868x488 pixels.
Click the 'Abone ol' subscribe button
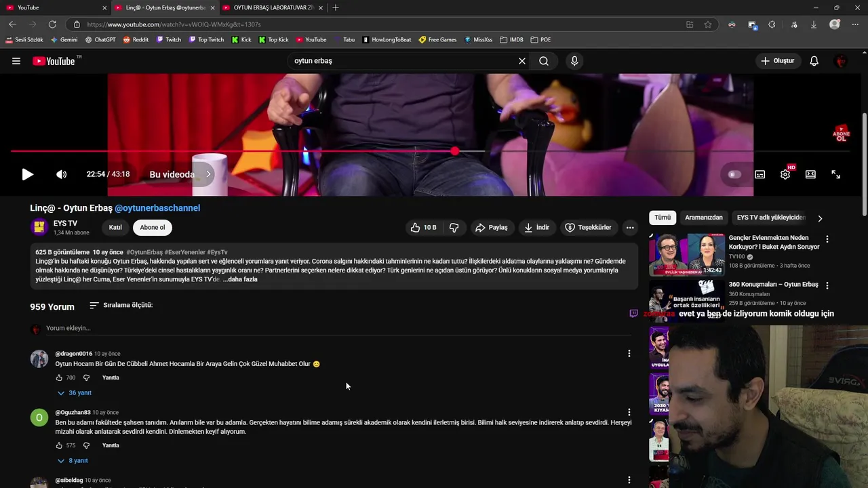(153, 228)
